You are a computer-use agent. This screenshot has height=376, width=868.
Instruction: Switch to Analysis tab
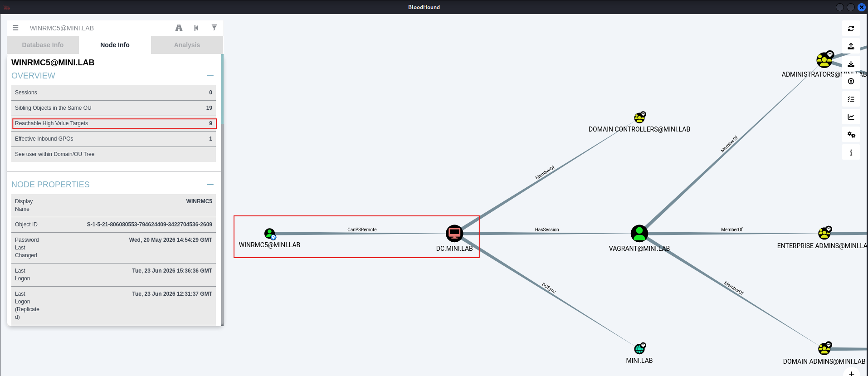point(187,45)
